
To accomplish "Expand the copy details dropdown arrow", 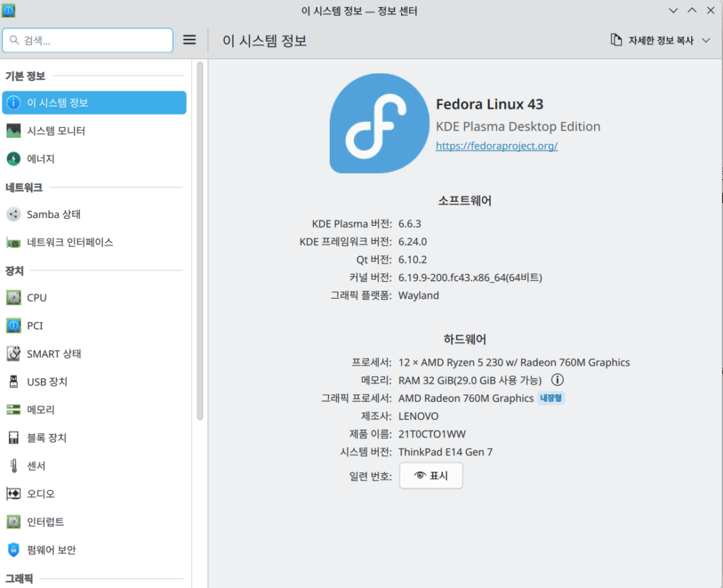I will pyautogui.click(x=706, y=40).
